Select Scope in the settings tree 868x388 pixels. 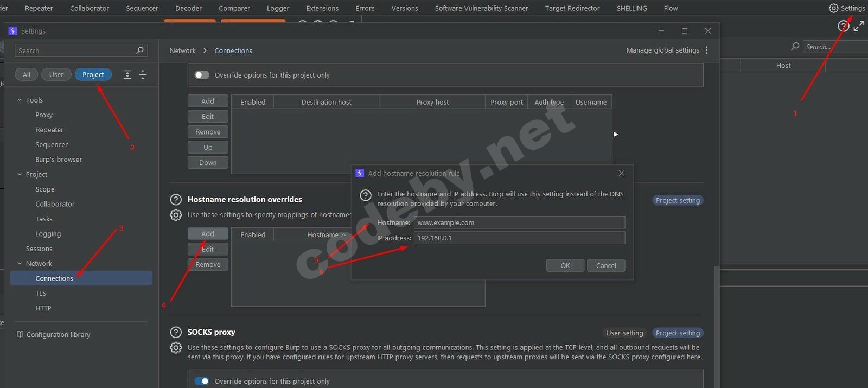click(x=45, y=189)
